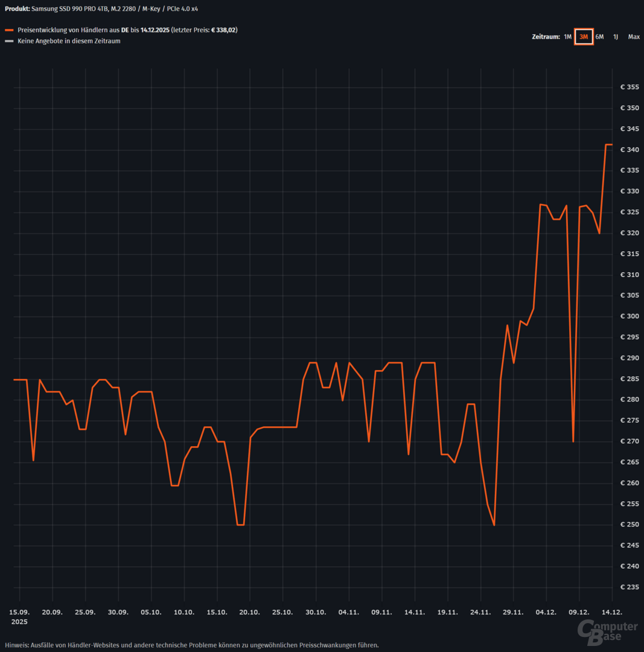Toggle the Keine Angebote legend entry
The image size is (644, 652).
click(69, 42)
